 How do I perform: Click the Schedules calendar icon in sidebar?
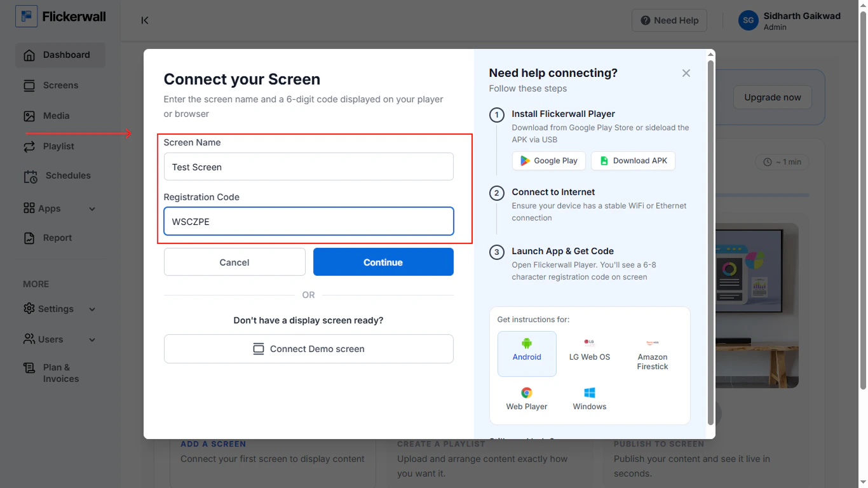coord(31,177)
